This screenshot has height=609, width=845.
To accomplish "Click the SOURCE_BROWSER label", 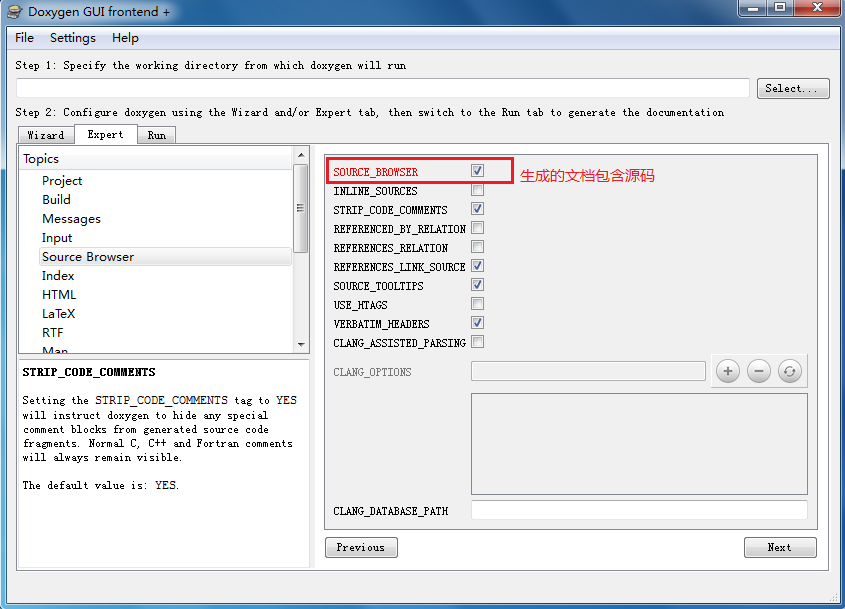I will 376,172.
